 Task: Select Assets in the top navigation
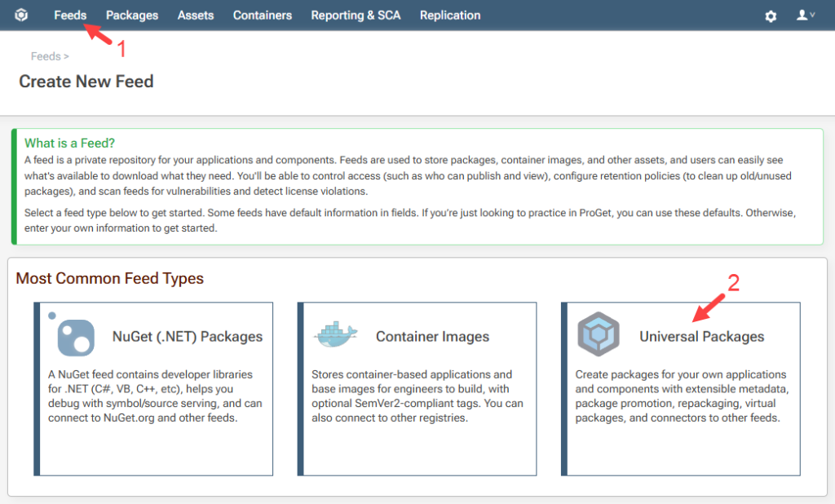[196, 15]
